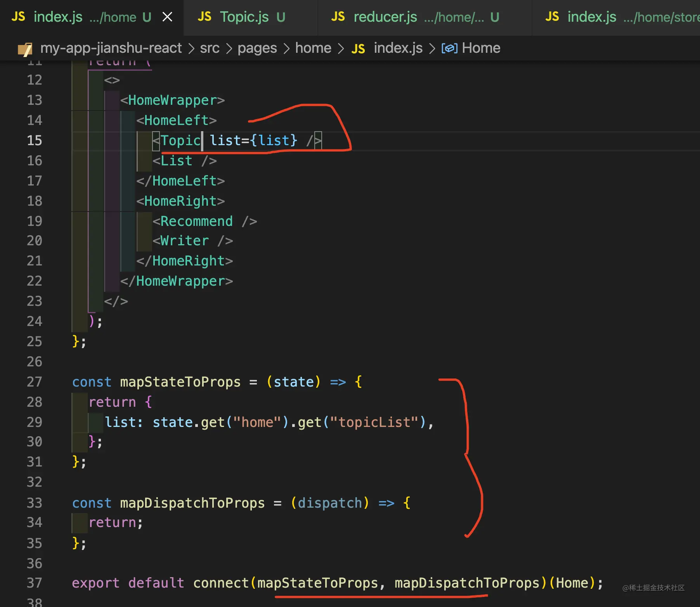This screenshot has width=700, height=607.
Task: Click the HomeLeft opening tag
Action: [177, 120]
